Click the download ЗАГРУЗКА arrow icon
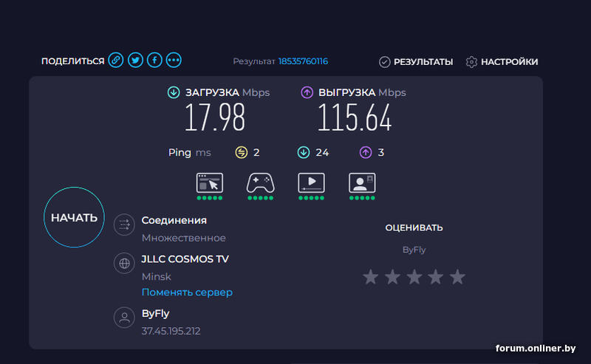This screenshot has width=591, height=364. (174, 92)
